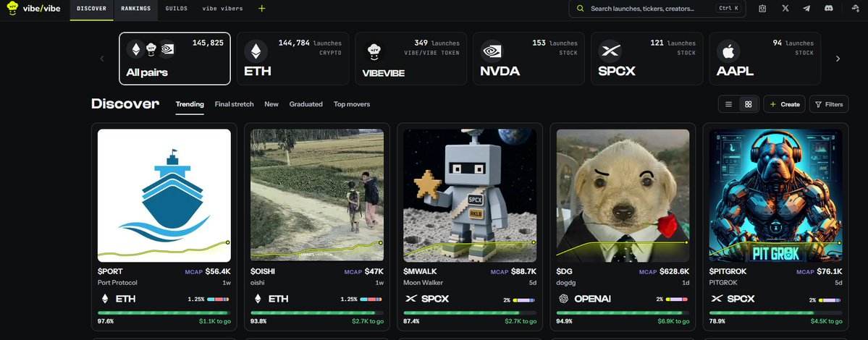The image size is (868, 340).
Task: Click the chef-hat icon in VIBEVIBE card
Action: tap(373, 51)
